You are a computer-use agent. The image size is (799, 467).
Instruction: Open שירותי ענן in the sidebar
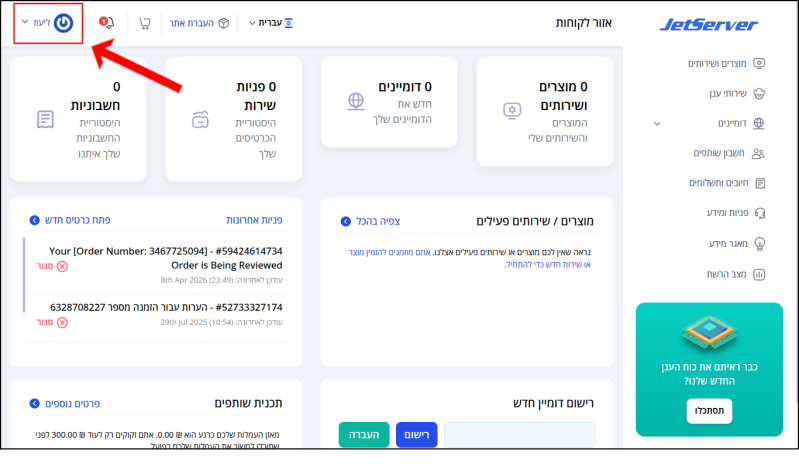[728, 93]
